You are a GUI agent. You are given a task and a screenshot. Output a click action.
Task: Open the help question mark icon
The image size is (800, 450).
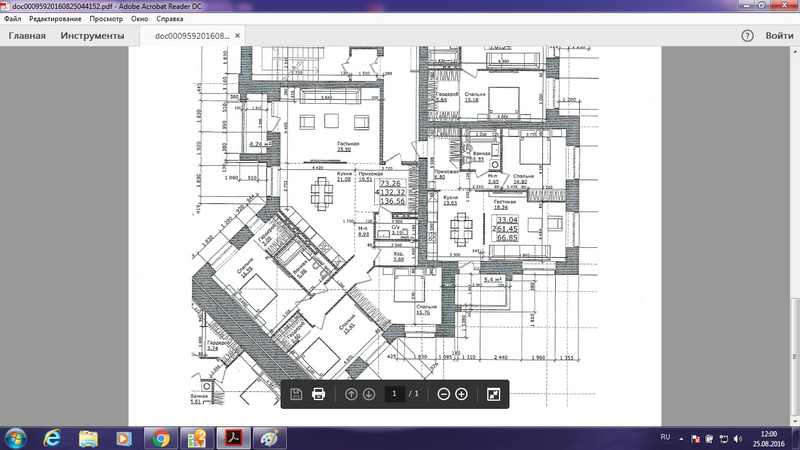tap(747, 36)
